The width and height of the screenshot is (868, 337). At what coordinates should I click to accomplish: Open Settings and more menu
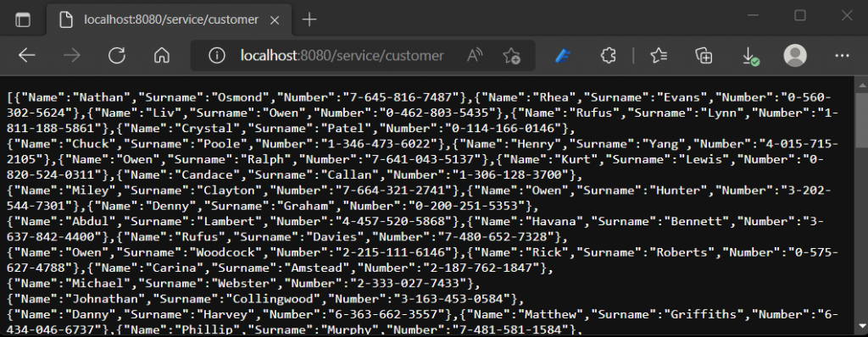point(842,55)
